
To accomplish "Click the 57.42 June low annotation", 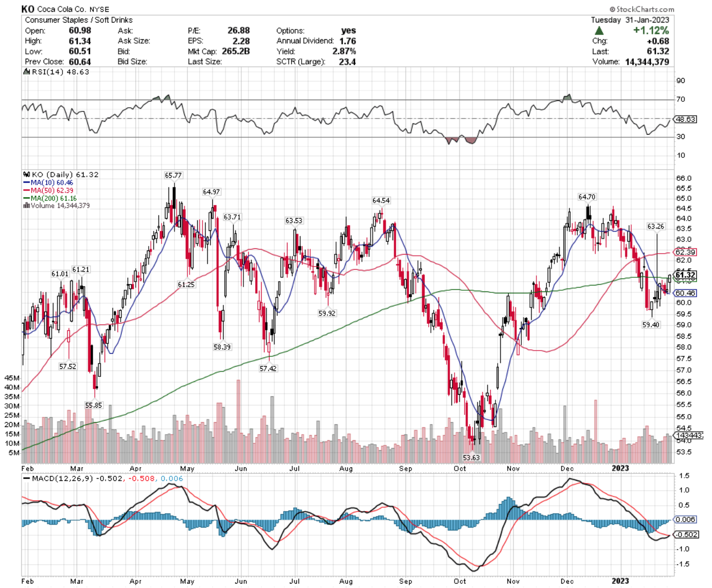I will click(268, 368).
